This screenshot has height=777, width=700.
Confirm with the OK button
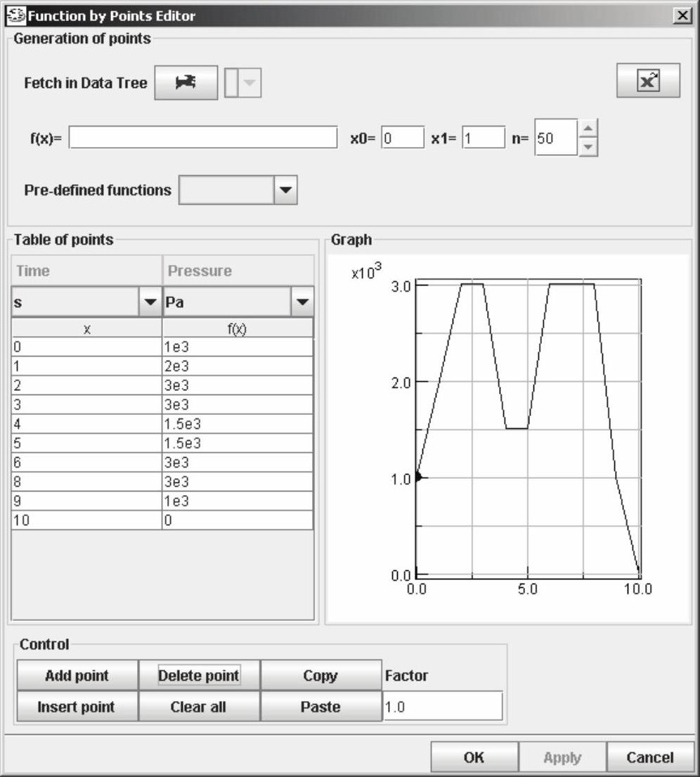pos(474,757)
